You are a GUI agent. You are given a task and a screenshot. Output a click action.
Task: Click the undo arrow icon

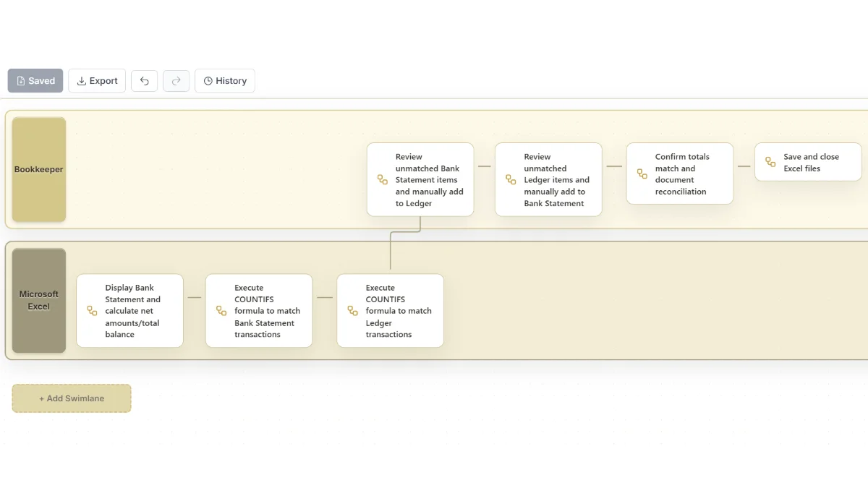point(144,80)
